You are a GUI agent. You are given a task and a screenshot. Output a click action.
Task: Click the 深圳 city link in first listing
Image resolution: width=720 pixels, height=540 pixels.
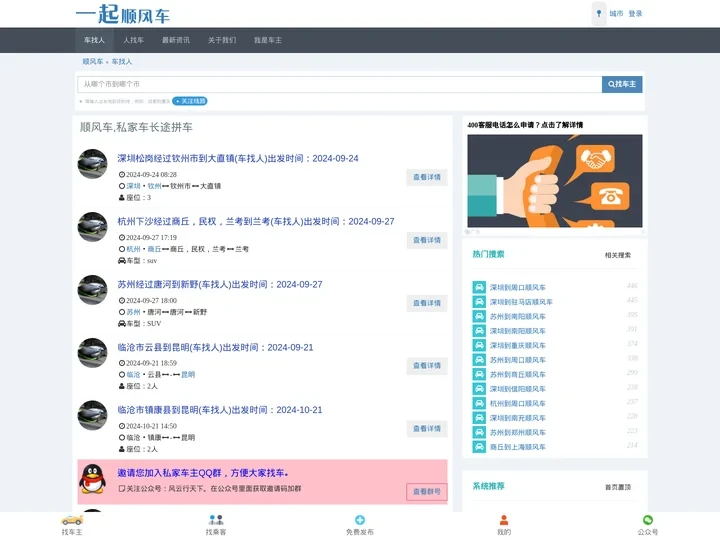(x=133, y=186)
